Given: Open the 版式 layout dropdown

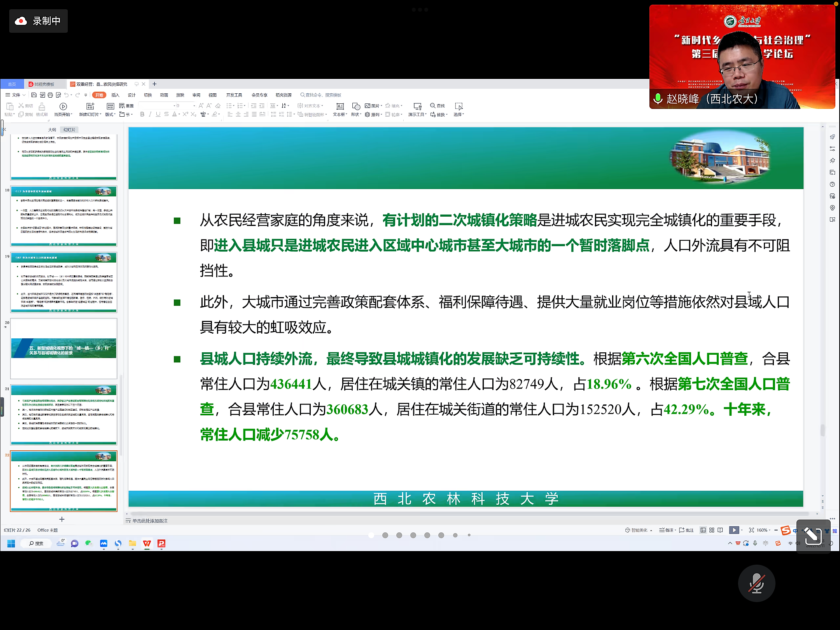Looking at the screenshot, I should click(x=110, y=114).
